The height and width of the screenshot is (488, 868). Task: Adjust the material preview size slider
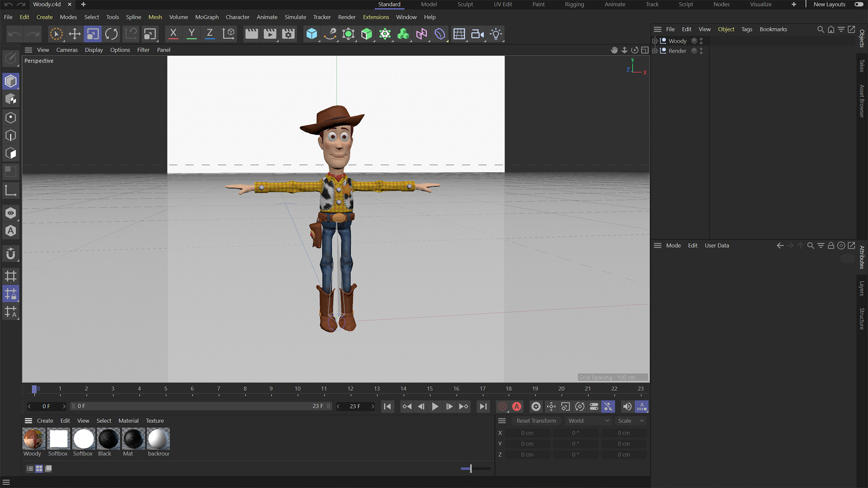tap(471, 469)
